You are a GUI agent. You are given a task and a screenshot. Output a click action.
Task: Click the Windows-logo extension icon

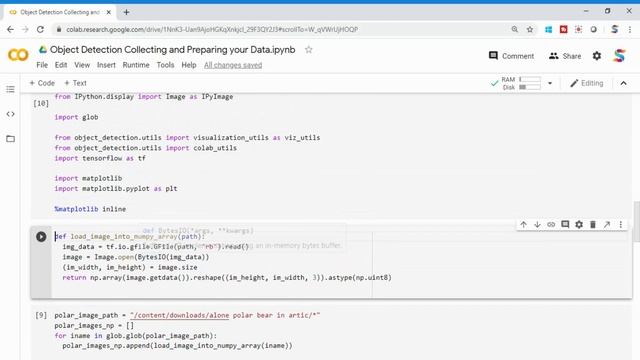click(x=549, y=29)
